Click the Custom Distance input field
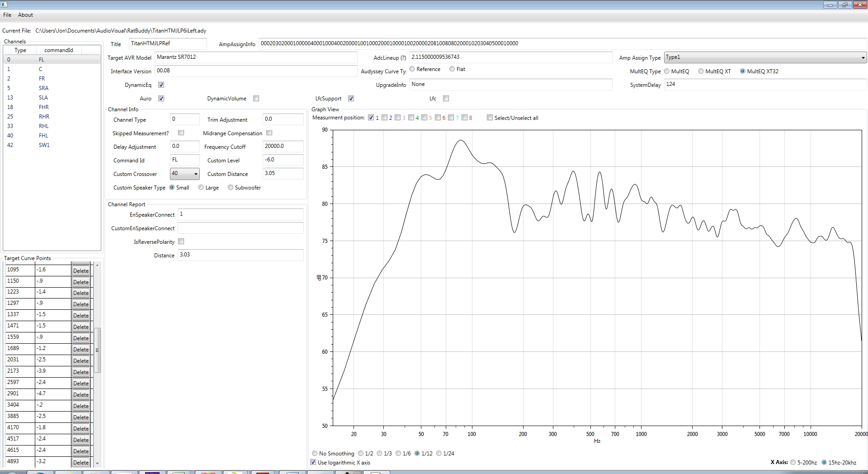The height and width of the screenshot is (474, 868). click(x=283, y=174)
